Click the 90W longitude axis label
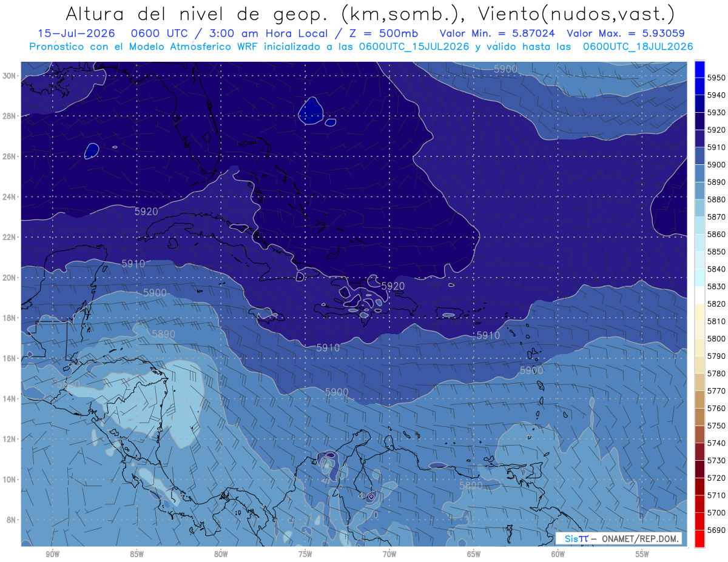The height and width of the screenshot is (562, 728). (53, 554)
